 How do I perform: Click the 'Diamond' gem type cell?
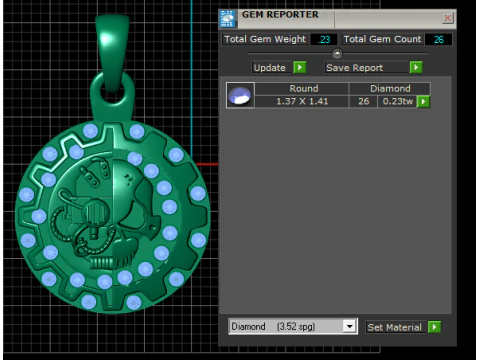[390, 89]
